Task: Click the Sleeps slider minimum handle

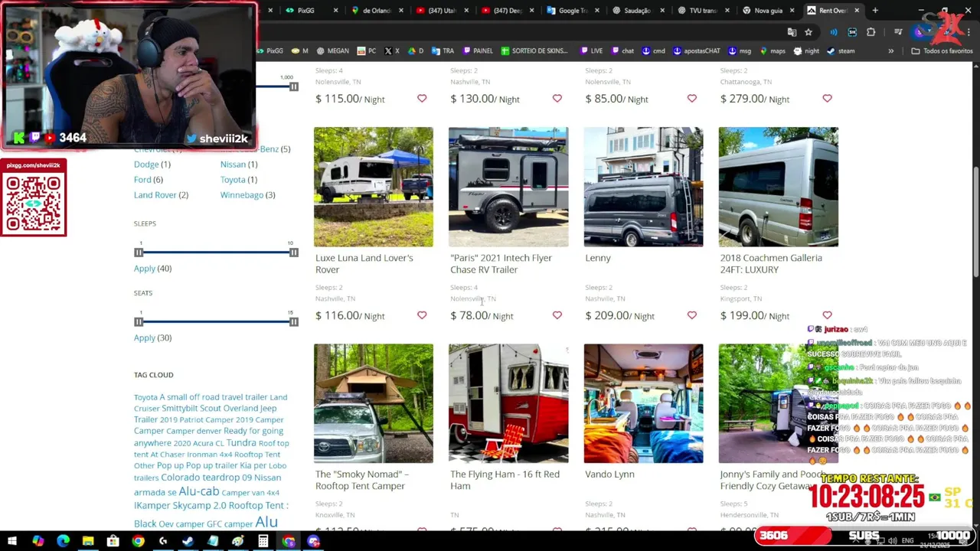Action: [x=139, y=252]
